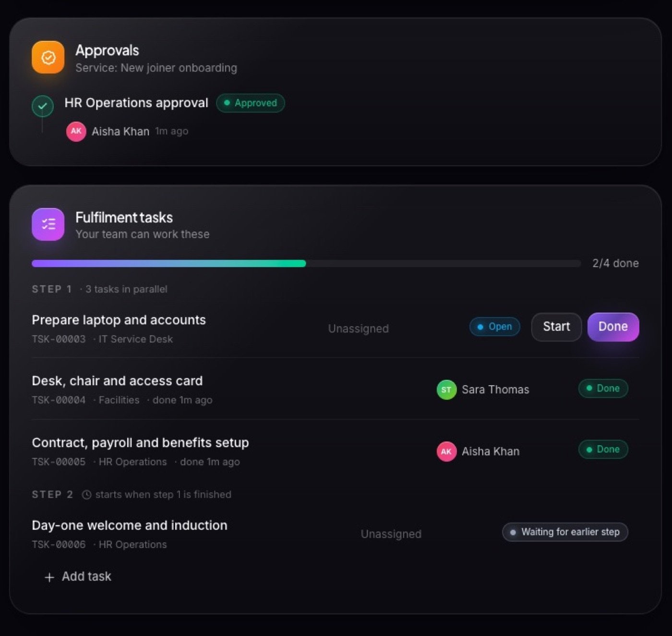Screen dimensions: 672x636
Task: Click the Approved status badge
Action: click(250, 103)
